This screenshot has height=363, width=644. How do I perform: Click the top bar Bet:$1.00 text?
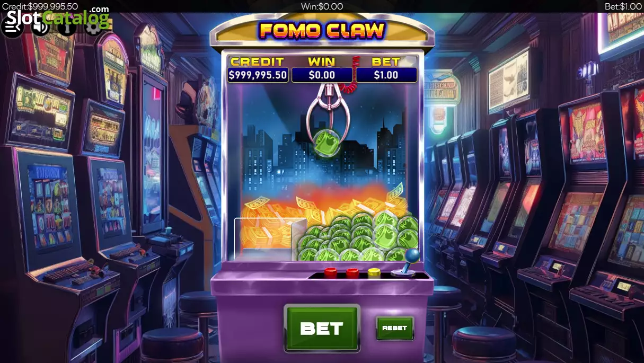[x=623, y=6]
